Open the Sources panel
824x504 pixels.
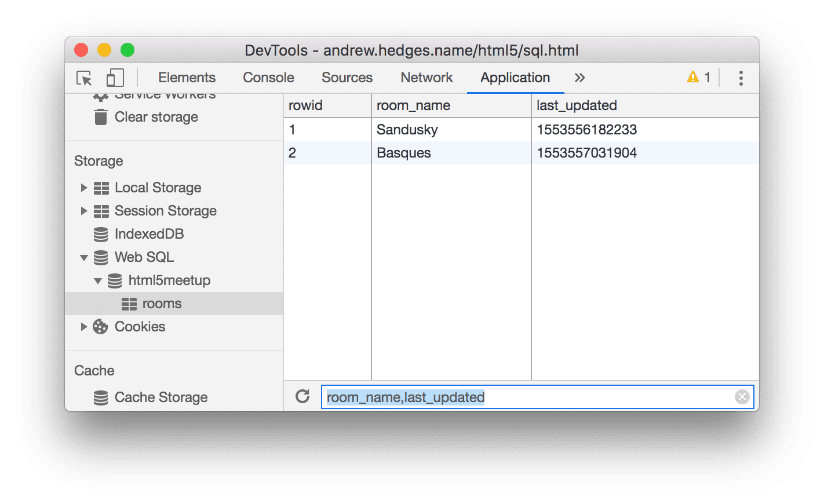point(347,77)
